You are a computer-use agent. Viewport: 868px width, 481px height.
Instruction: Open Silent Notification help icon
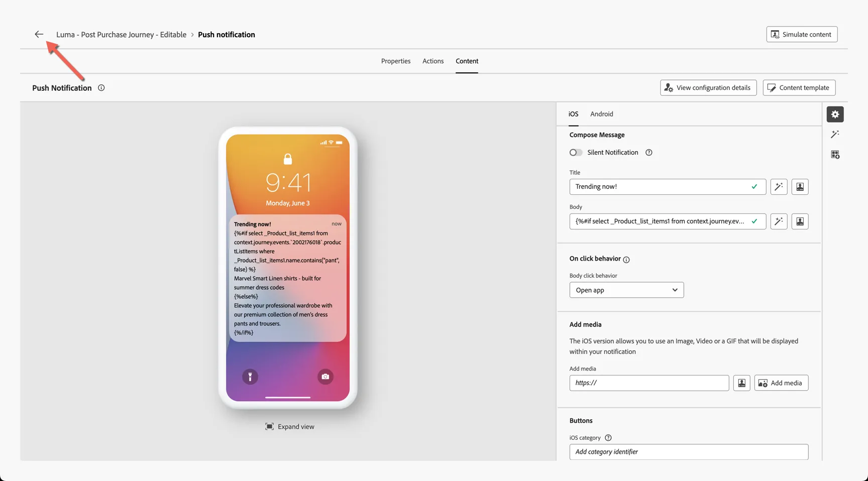pyautogui.click(x=648, y=153)
